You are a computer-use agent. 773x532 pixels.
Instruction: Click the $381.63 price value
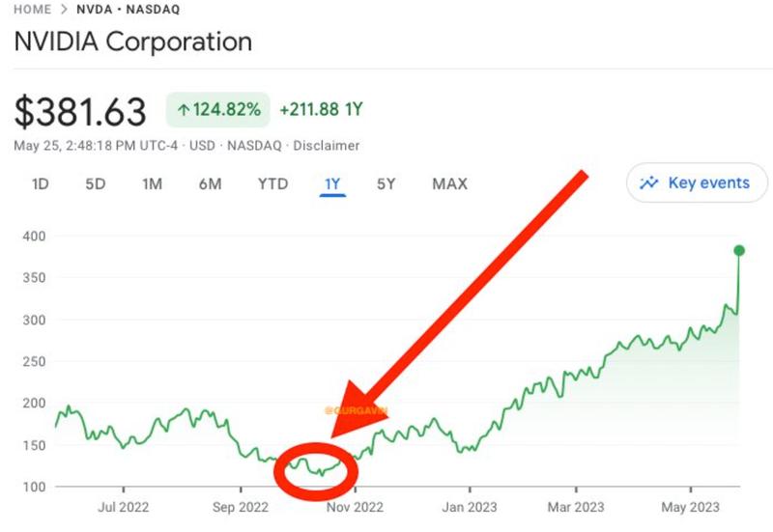(x=80, y=112)
